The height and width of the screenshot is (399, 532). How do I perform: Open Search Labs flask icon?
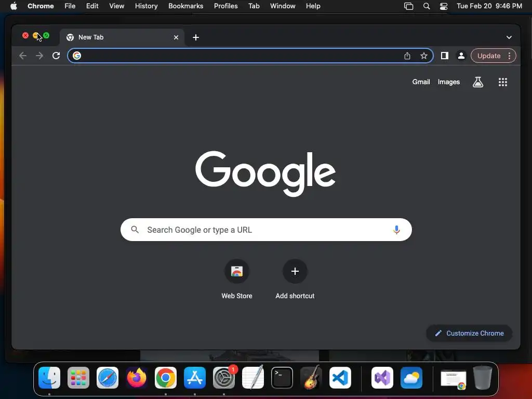[x=478, y=82]
